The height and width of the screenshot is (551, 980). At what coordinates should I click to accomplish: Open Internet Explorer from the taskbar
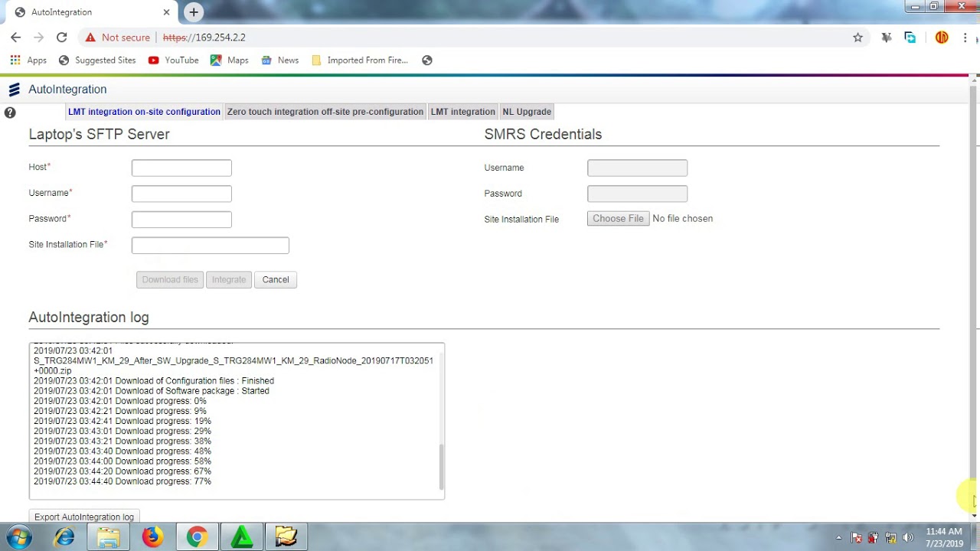point(64,537)
